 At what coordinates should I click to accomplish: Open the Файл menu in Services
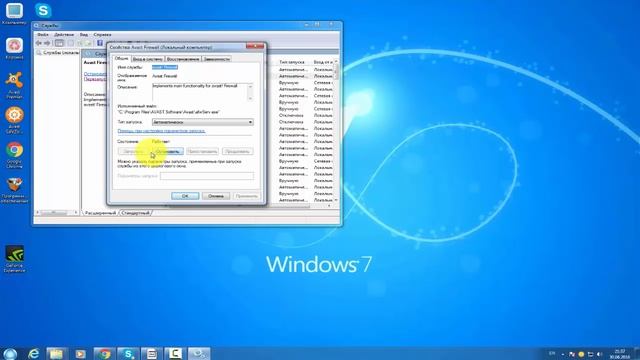point(42,35)
